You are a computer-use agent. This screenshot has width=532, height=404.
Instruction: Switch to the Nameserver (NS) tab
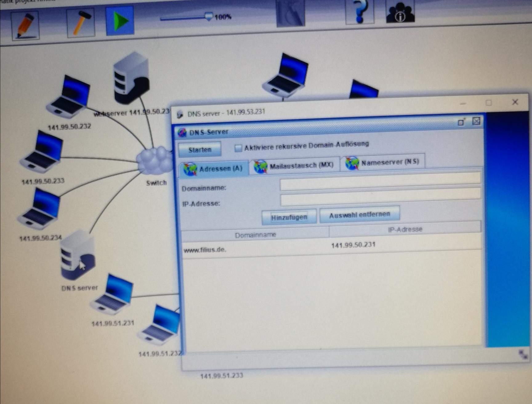[x=383, y=162]
